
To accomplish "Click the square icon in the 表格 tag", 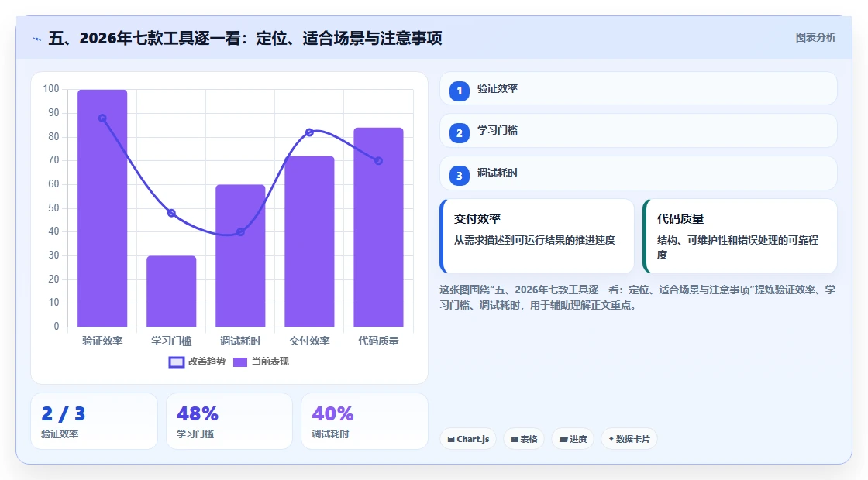I will pyautogui.click(x=515, y=439).
